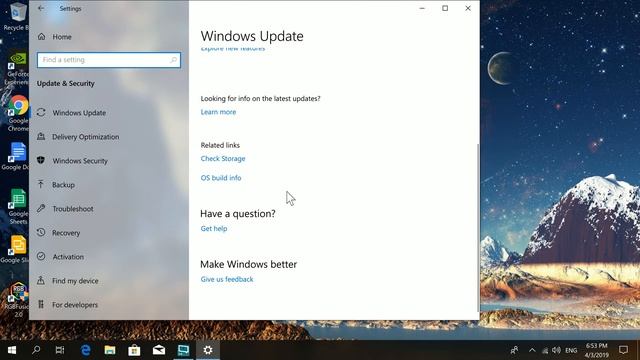This screenshot has width=640, height=360.
Task: Select Windows Update in the sidebar
Action: (x=72, y=113)
